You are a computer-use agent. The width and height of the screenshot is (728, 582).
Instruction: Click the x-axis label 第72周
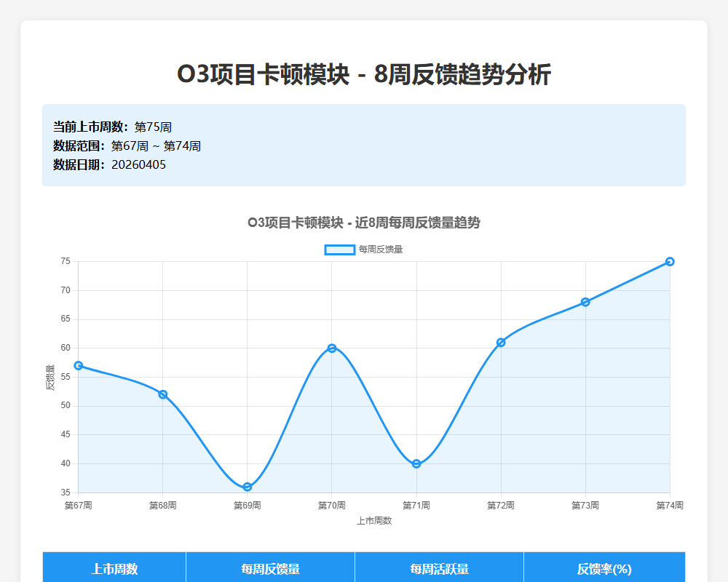(501, 506)
